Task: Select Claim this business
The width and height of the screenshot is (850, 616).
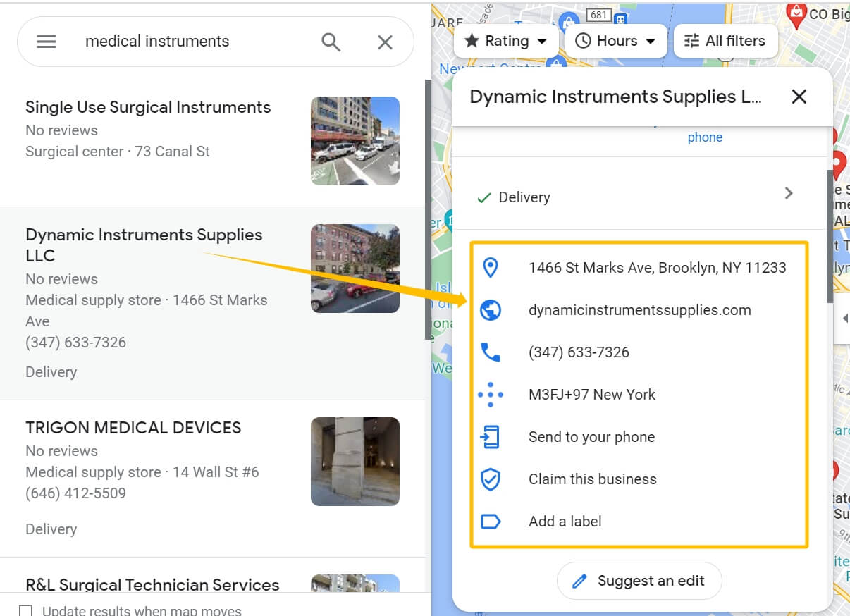Action: (x=592, y=479)
